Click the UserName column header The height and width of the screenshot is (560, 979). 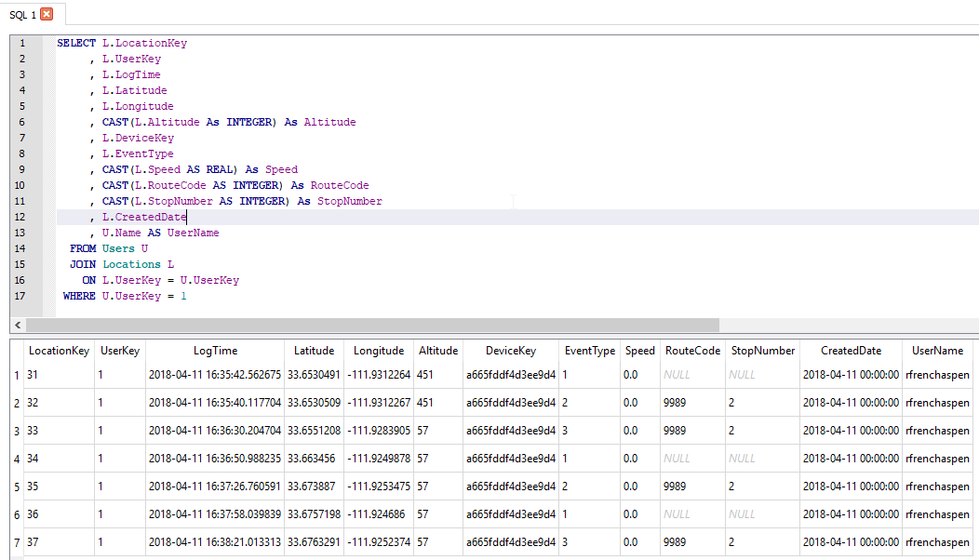coord(937,351)
